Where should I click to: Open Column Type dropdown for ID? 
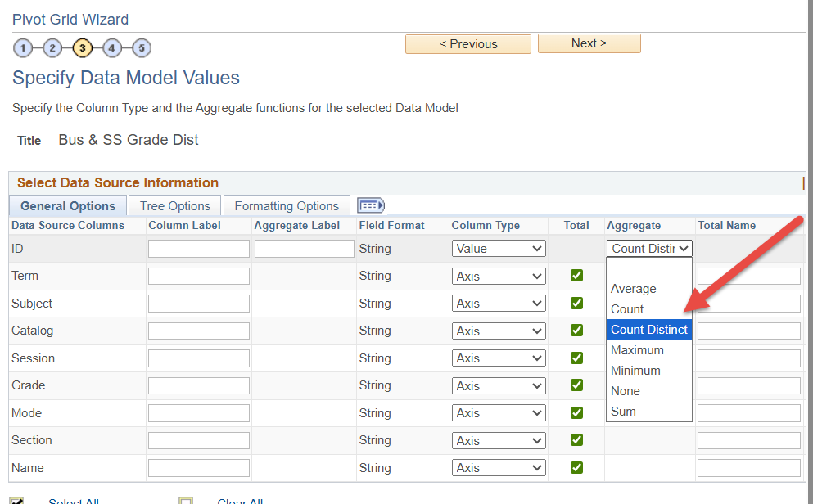[x=499, y=249]
